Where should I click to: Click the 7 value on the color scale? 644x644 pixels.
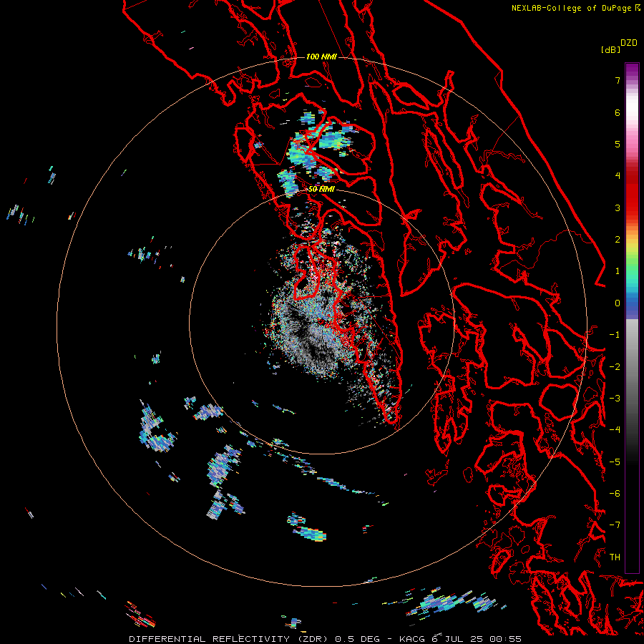(x=618, y=80)
